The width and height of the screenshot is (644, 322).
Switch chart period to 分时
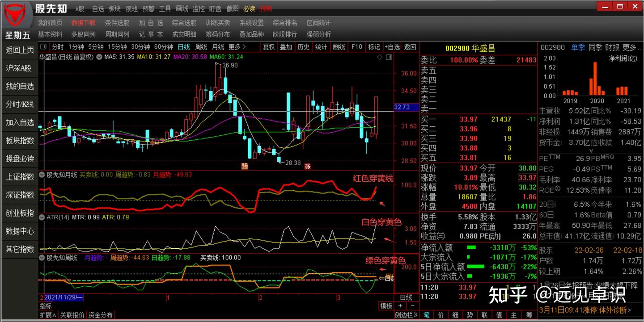tap(58, 46)
